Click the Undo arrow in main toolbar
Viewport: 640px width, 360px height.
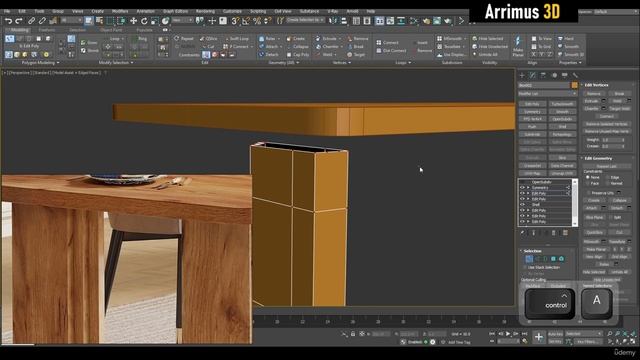pos(8,20)
